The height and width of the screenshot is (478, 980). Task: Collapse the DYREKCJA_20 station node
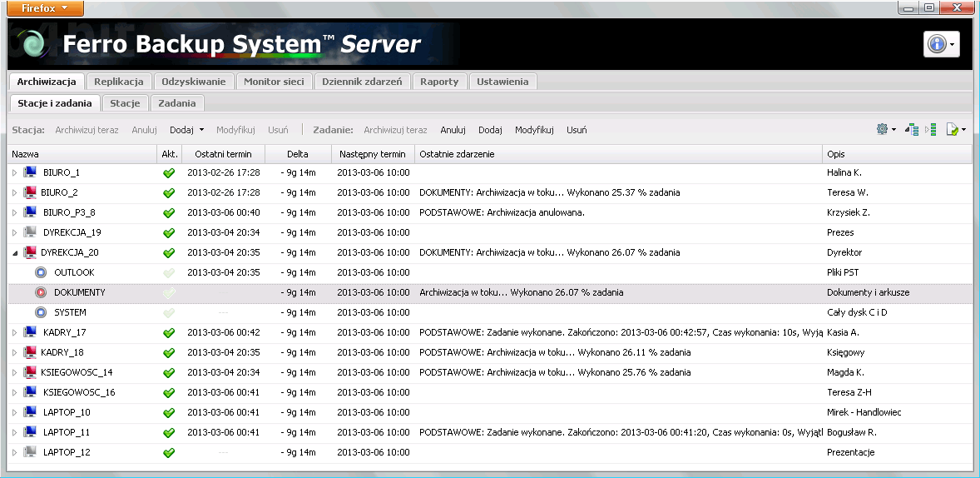(14, 252)
